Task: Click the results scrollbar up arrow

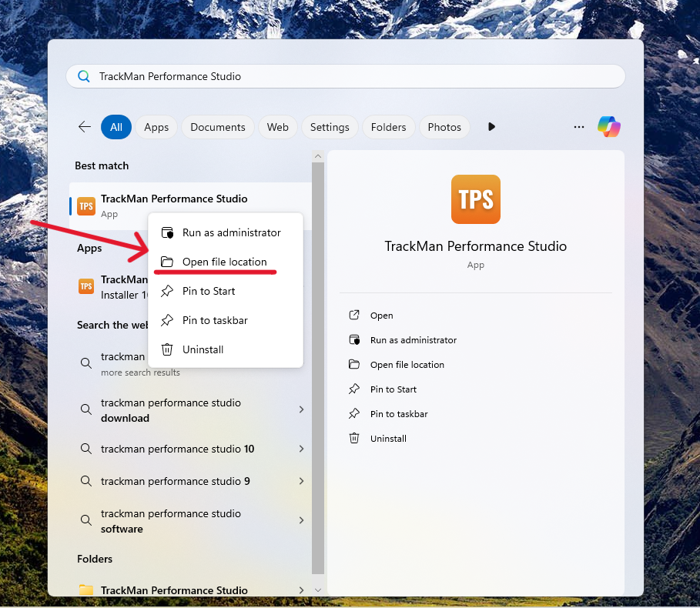Action: click(x=318, y=156)
